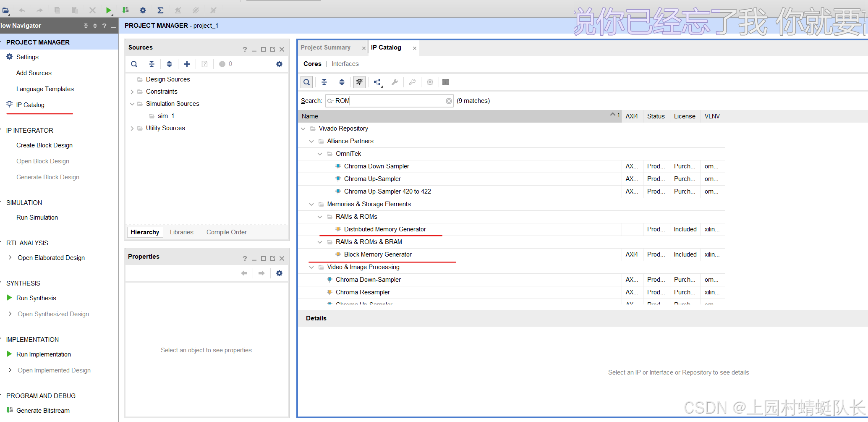
Task: Expand Constraints in Sources tree
Action: [132, 92]
